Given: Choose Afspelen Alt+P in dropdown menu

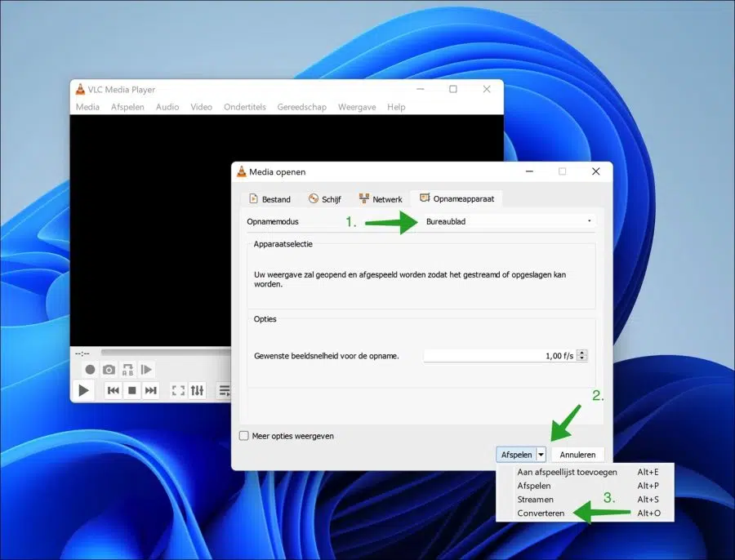Looking at the screenshot, I should (x=585, y=486).
